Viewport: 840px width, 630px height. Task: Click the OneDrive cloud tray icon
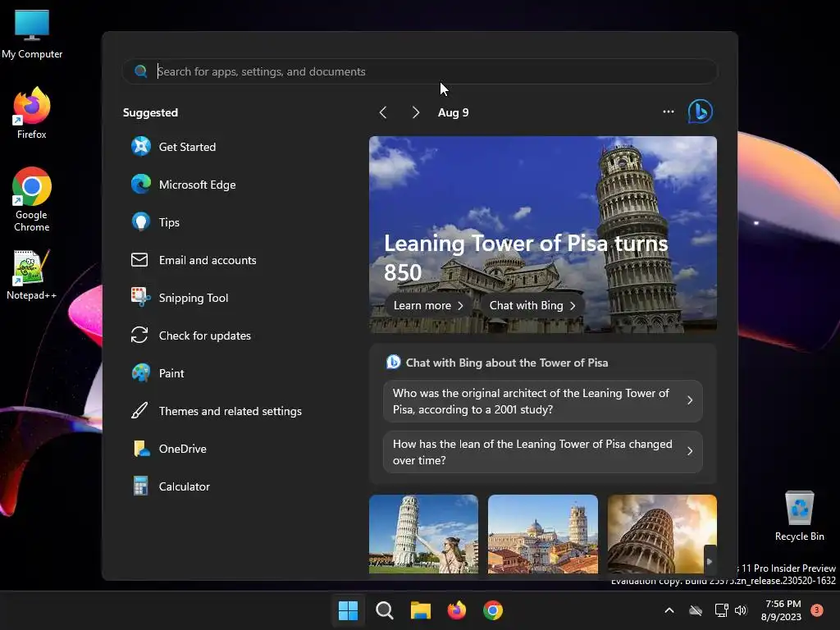pyautogui.click(x=696, y=610)
